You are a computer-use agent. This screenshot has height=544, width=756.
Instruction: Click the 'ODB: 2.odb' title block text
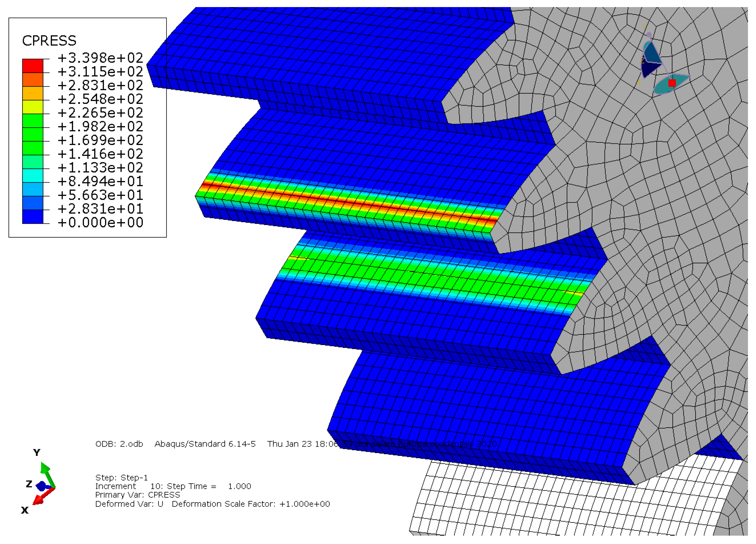(x=119, y=444)
